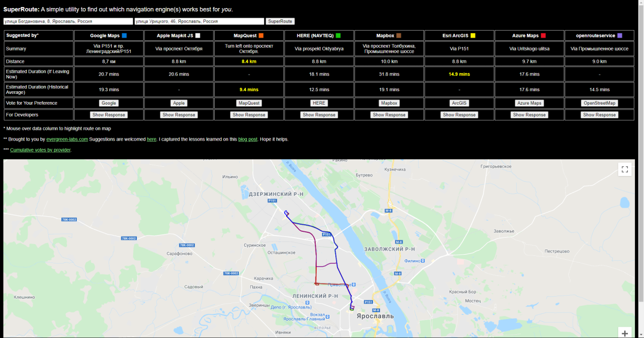Vote for Mapbox as preference
Screen dimensions: 644x338
(389, 103)
